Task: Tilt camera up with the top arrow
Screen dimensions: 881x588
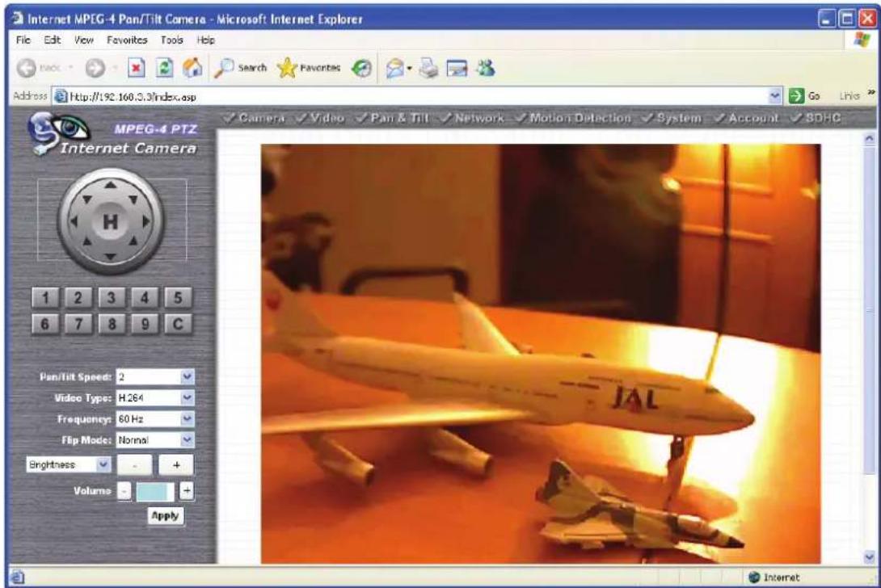Action: [x=111, y=185]
